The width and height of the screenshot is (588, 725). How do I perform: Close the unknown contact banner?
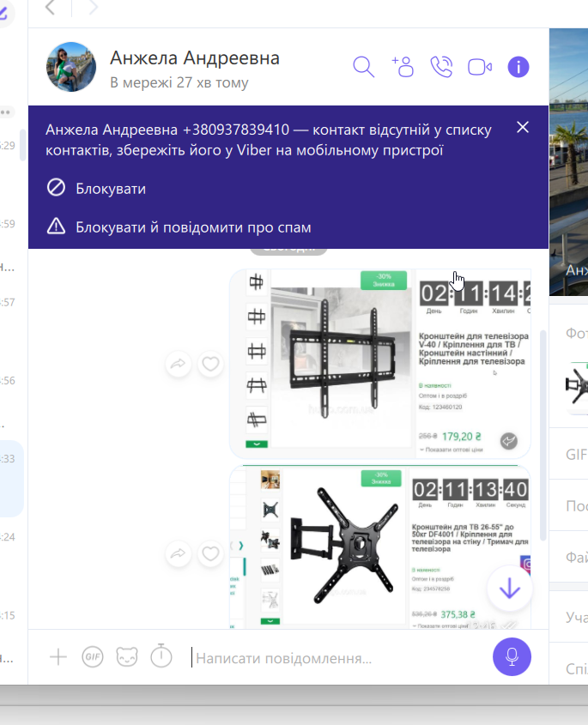523,127
